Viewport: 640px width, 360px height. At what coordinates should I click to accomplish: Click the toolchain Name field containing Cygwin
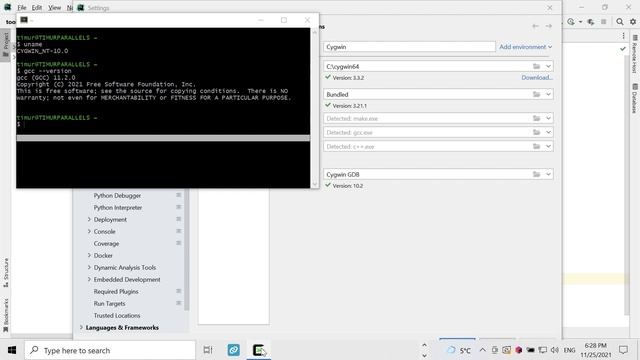(409, 47)
